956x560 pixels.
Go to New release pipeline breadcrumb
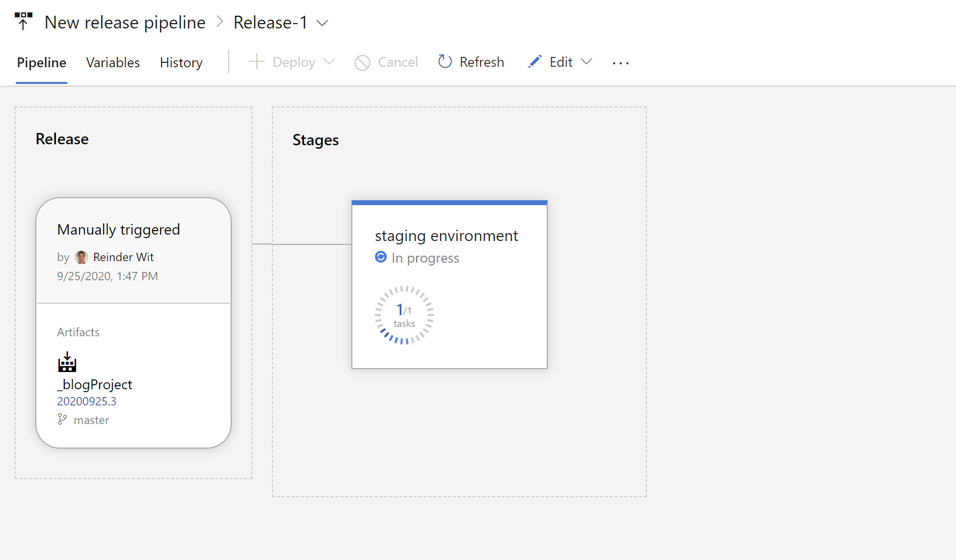pyautogui.click(x=125, y=23)
